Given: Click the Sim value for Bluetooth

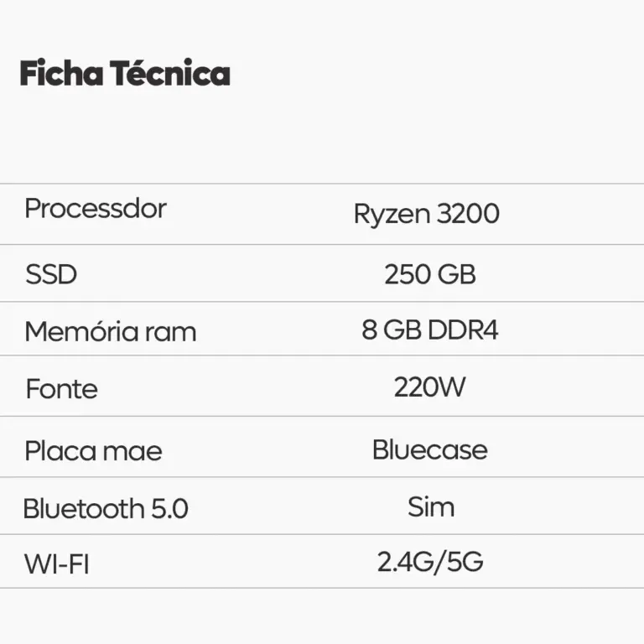Looking at the screenshot, I should 431,506.
